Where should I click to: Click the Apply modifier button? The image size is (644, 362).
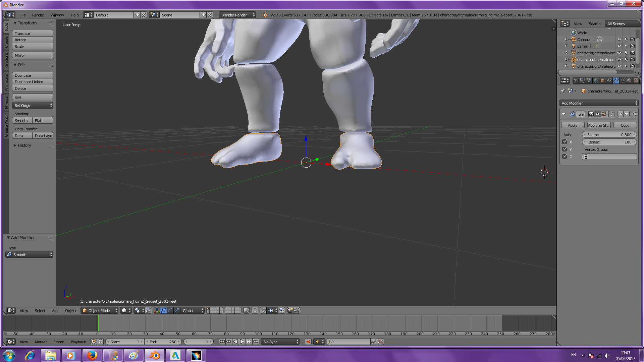click(x=573, y=125)
